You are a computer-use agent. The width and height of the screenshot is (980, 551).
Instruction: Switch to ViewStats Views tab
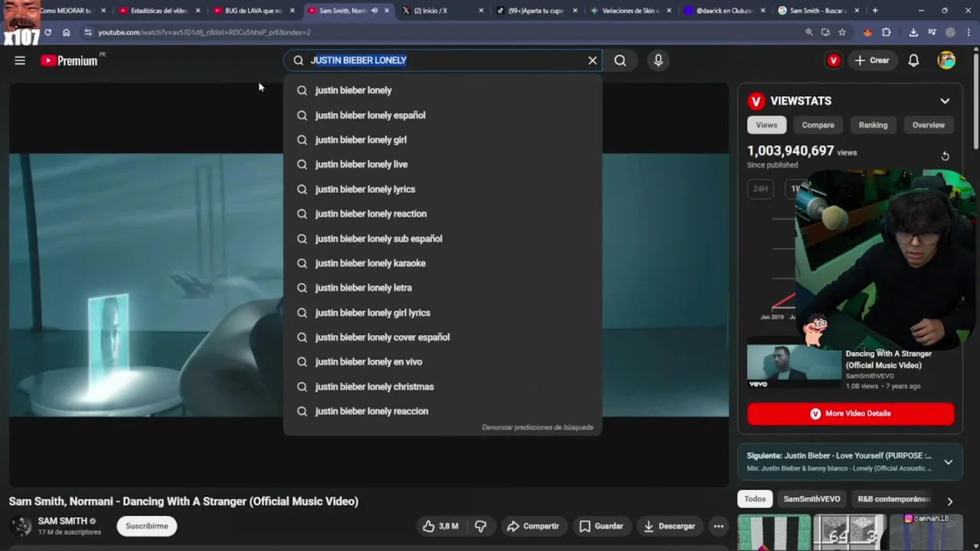point(766,125)
